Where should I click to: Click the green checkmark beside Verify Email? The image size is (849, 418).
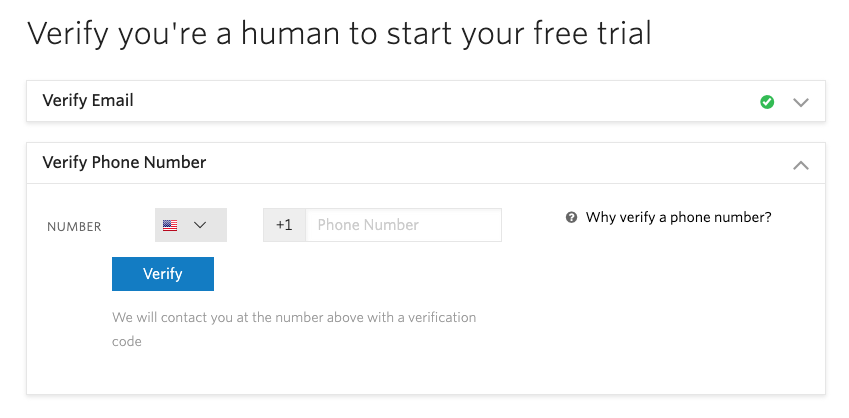(x=767, y=102)
